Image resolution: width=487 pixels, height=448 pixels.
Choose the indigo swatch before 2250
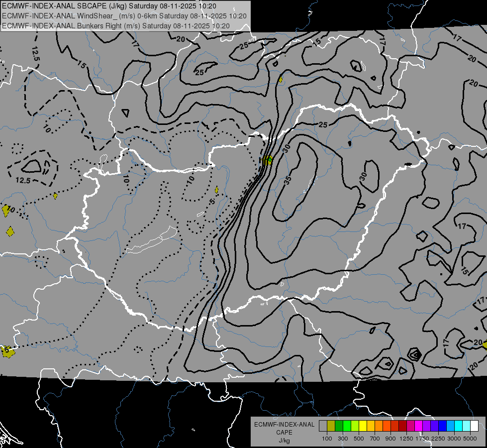434,426
